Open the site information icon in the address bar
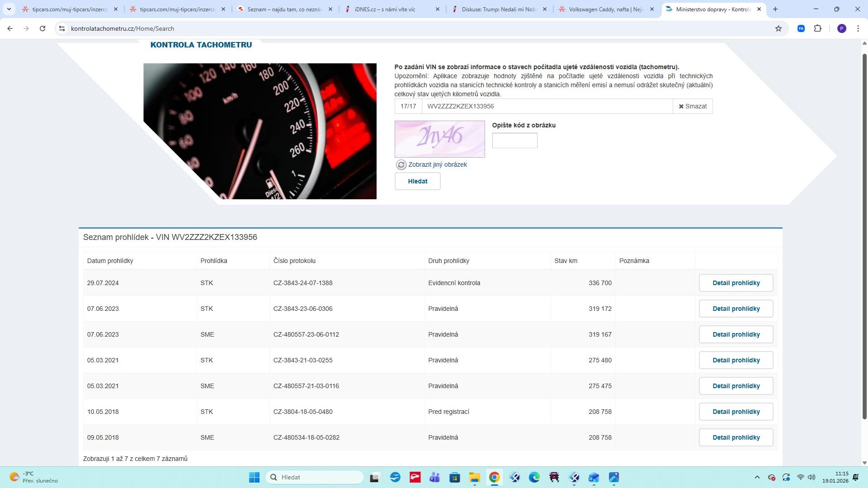 62,28
